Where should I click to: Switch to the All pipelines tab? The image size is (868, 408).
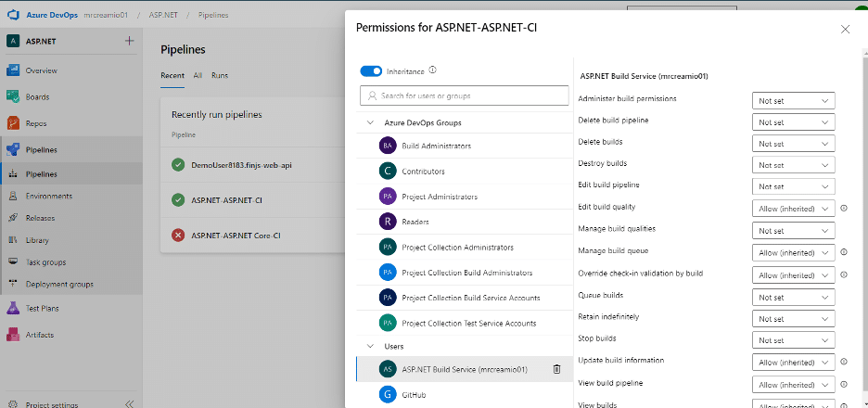click(x=198, y=75)
